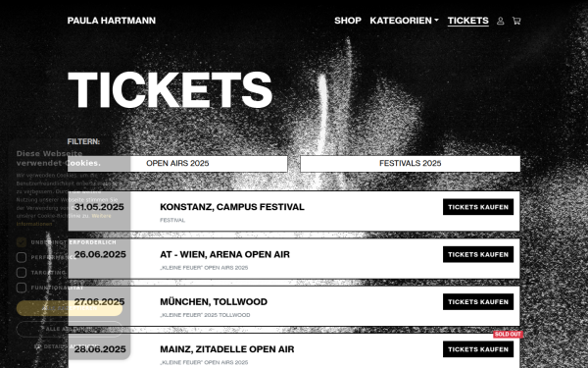588x368 pixels.
Task: Expand the Kategorien dropdown menu
Action: (x=404, y=21)
